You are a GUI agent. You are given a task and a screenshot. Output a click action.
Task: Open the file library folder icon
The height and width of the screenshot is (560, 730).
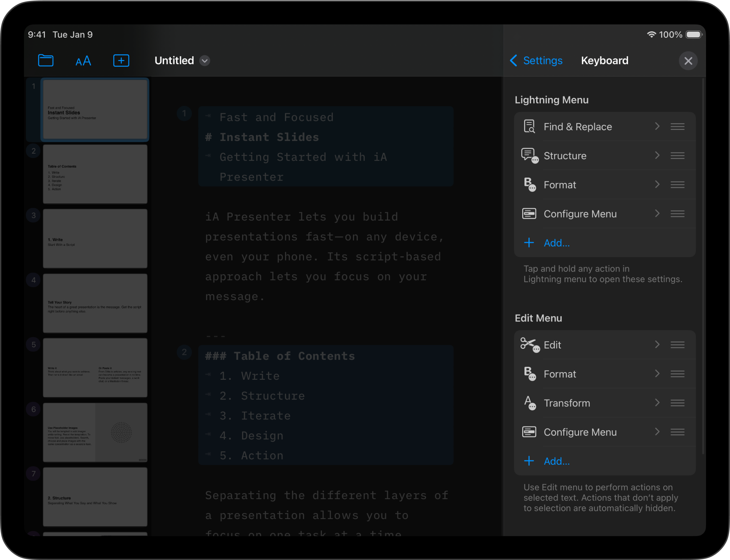click(46, 61)
